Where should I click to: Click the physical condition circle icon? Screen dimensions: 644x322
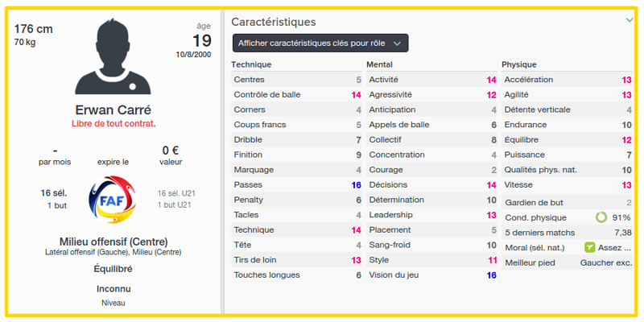(601, 217)
